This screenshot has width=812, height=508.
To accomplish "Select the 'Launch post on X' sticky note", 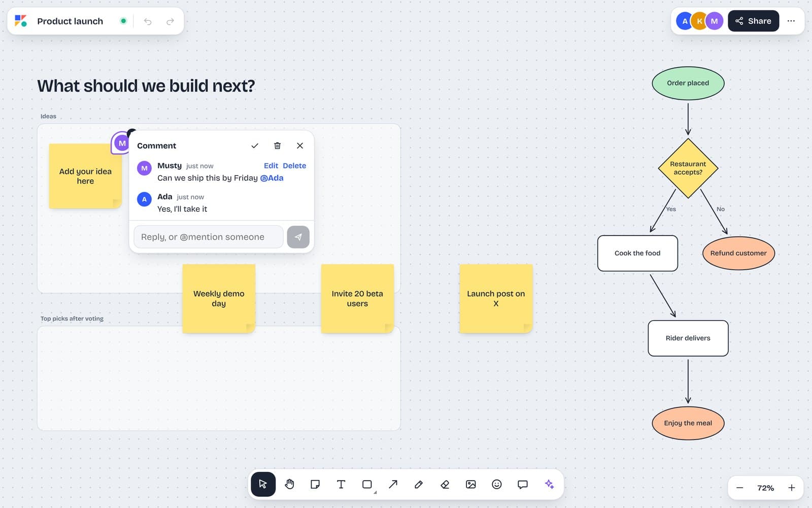I will 496,298.
